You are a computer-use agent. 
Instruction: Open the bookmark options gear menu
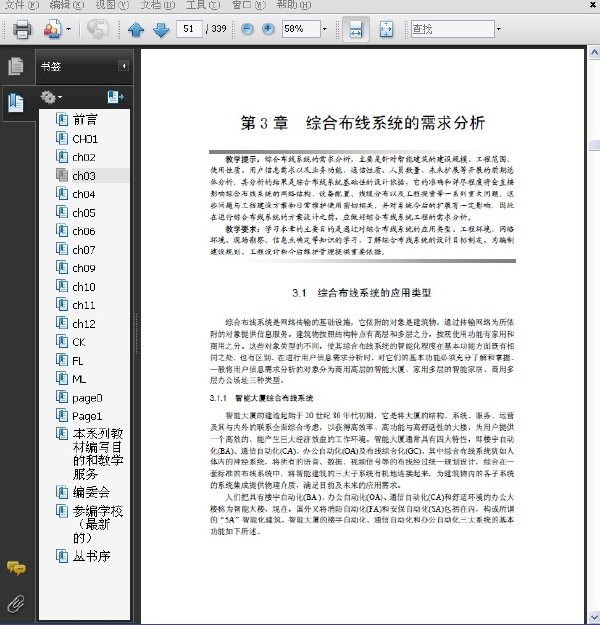click(51, 97)
